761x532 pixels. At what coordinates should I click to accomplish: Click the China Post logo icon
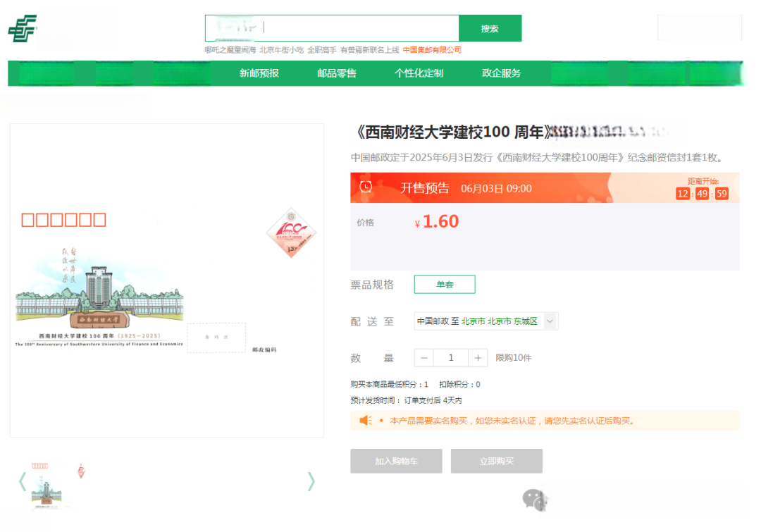point(23,28)
